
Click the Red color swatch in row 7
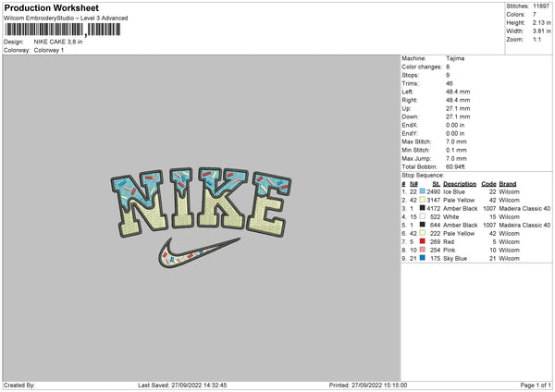[423, 241]
